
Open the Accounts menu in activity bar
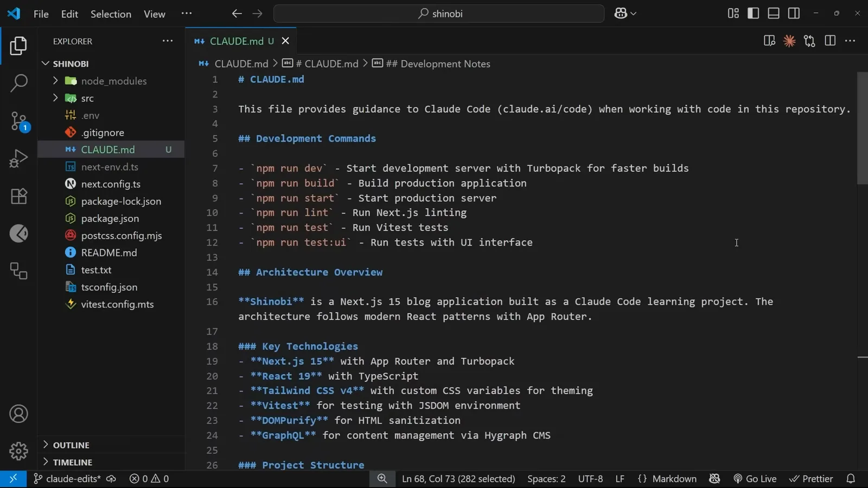coord(18,414)
